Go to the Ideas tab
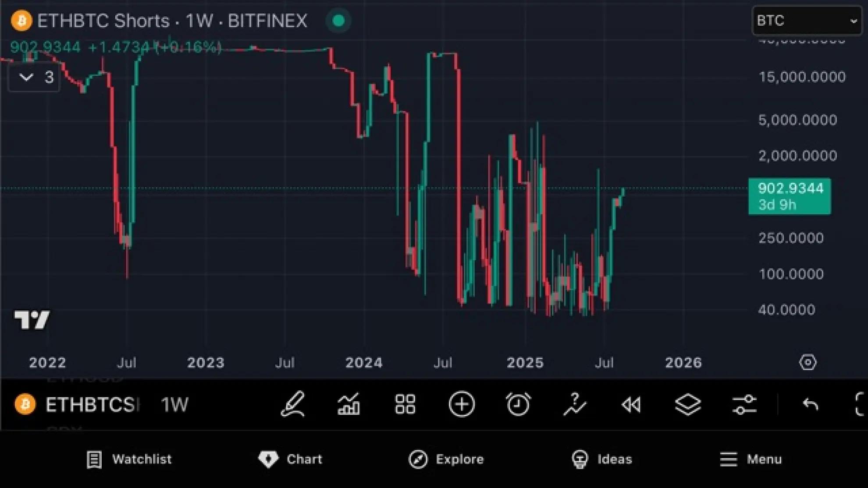This screenshot has width=868, height=488. 602,459
